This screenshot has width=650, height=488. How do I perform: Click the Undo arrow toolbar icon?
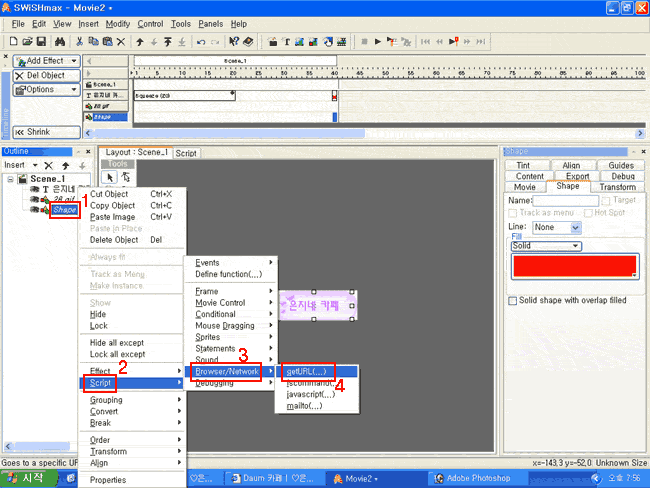[201, 42]
